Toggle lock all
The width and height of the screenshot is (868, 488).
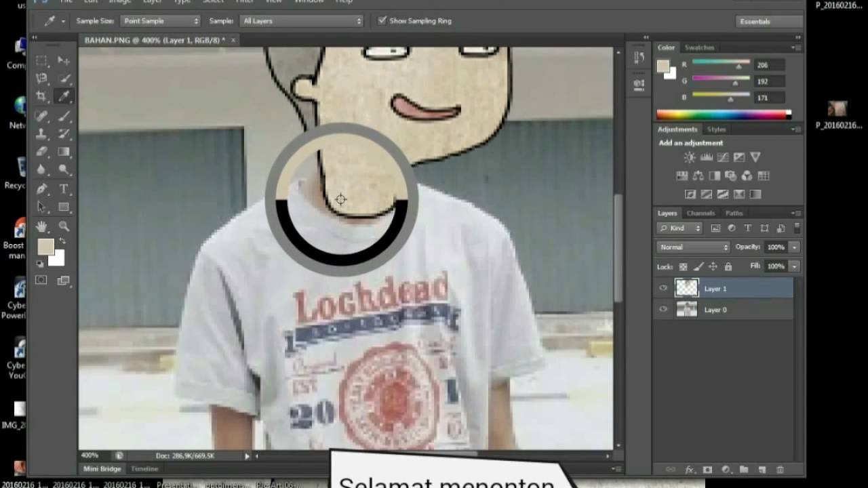click(728, 267)
